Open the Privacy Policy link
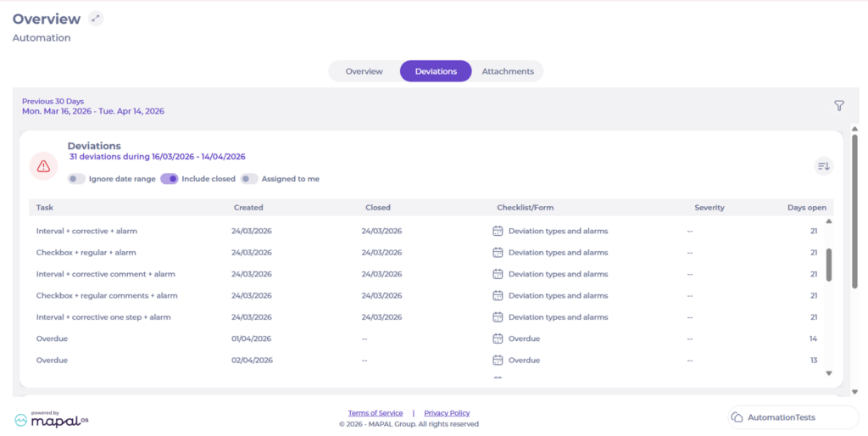Image resolution: width=868 pixels, height=436 pixels. click(x=447, y=413)
